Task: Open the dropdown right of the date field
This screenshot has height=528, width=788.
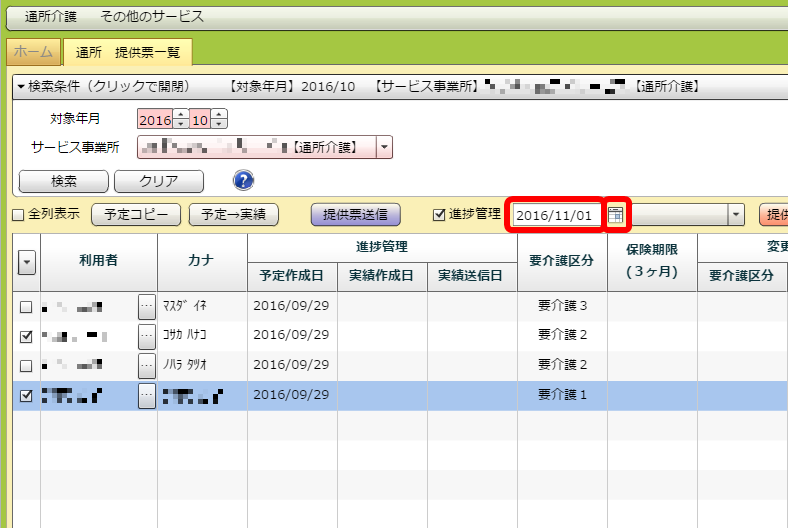Action: pos(737,214)
